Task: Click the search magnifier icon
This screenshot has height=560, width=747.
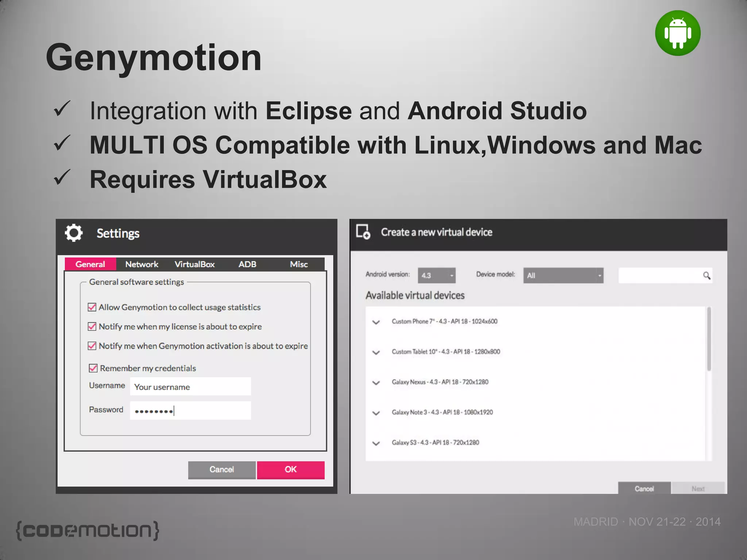Action: (x=707, y=276)
